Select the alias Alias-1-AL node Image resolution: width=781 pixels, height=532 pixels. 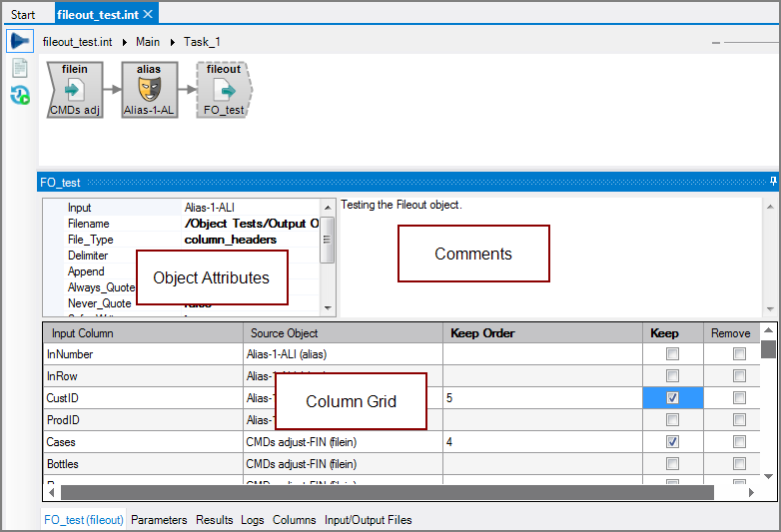[x=150, y=90]
